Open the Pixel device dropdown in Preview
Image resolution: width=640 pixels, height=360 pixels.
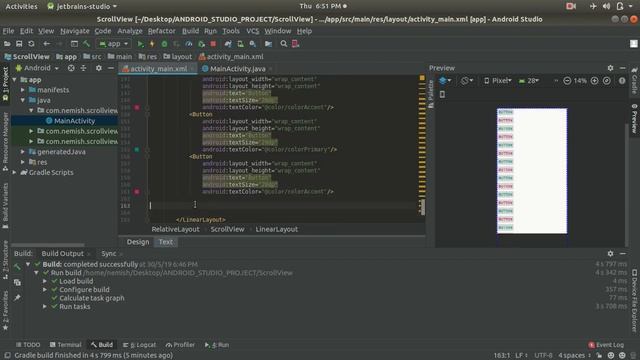point(498,81)
